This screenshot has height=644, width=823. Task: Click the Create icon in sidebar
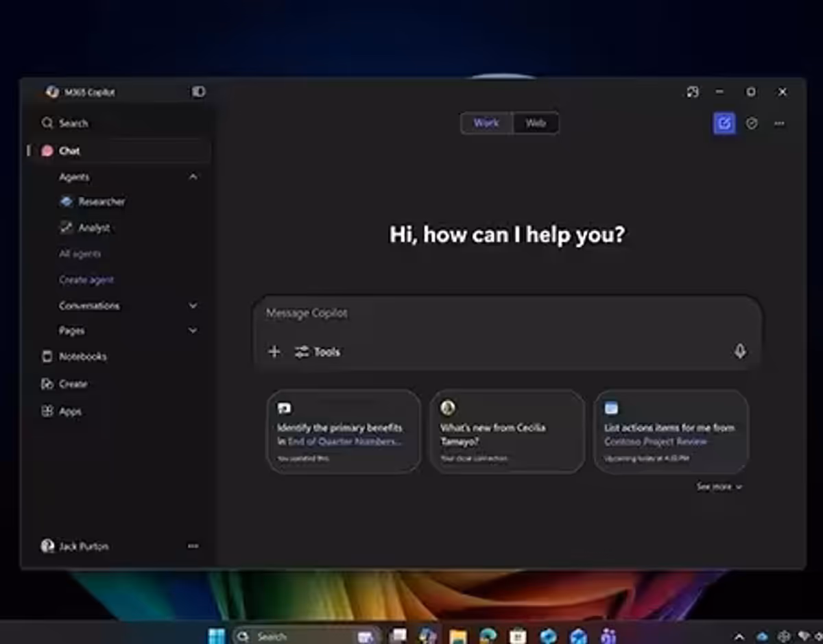tap(47, 384)
